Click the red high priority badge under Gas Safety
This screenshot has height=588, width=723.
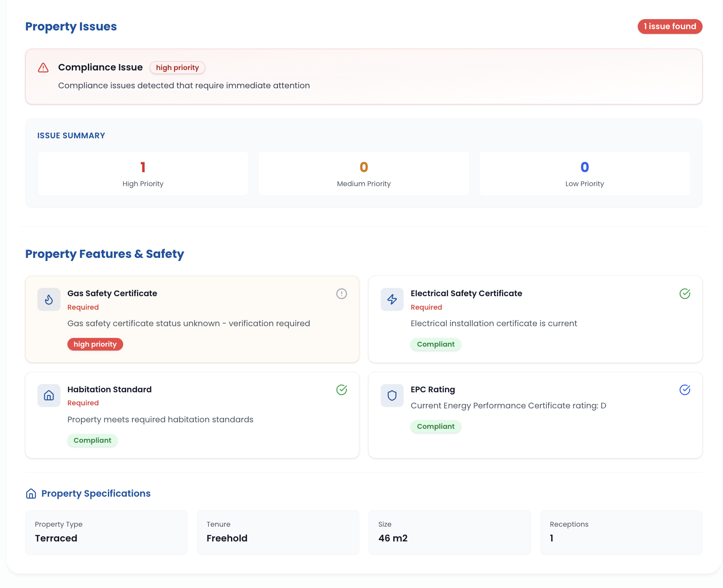tap(95, 344)
